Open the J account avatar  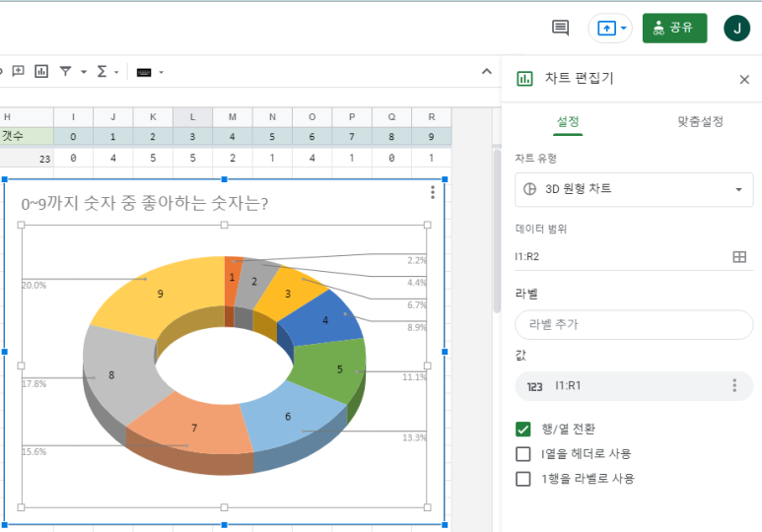(x=736, y=29)
